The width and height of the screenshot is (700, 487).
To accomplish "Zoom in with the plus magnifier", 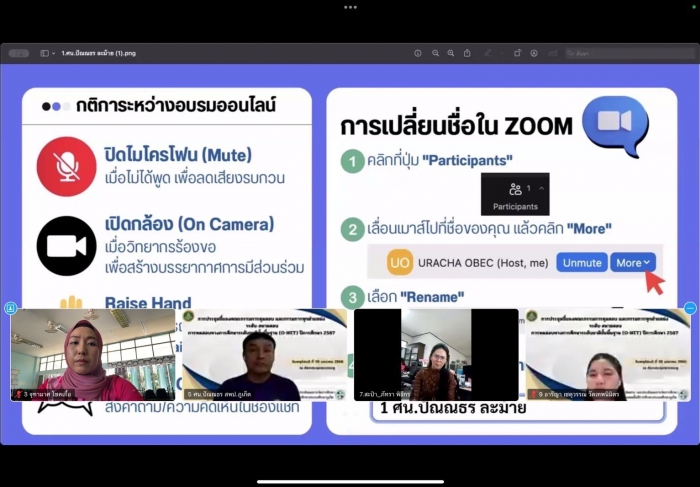I will click(451, 53).
